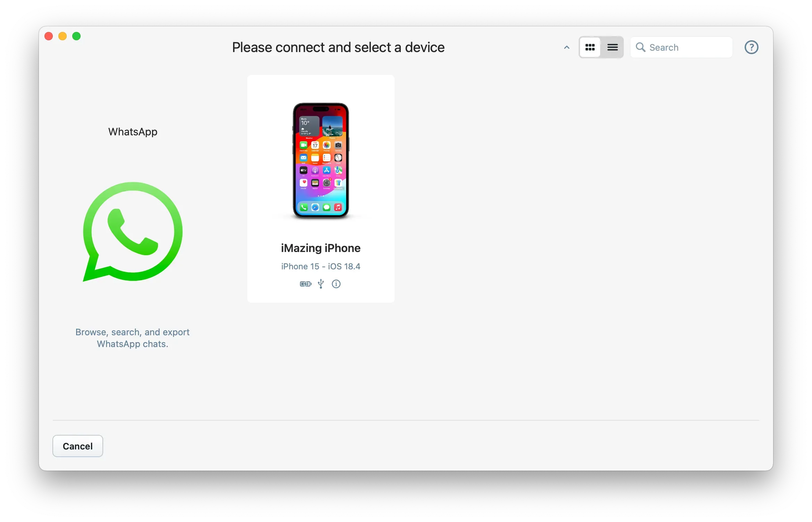Click the battery charging status icon
Viewport: 812px width, 522px height.
pyautogui.click(x=306, y=284)
